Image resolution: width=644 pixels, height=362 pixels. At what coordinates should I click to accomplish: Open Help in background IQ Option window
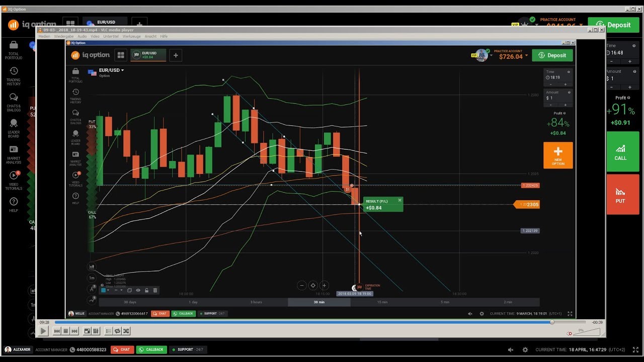[x=14, y=205]
